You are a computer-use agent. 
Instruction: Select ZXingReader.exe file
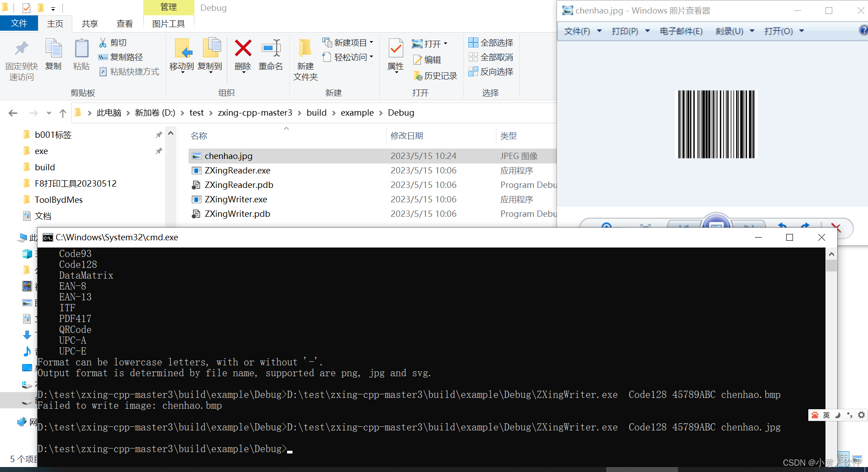373,170
